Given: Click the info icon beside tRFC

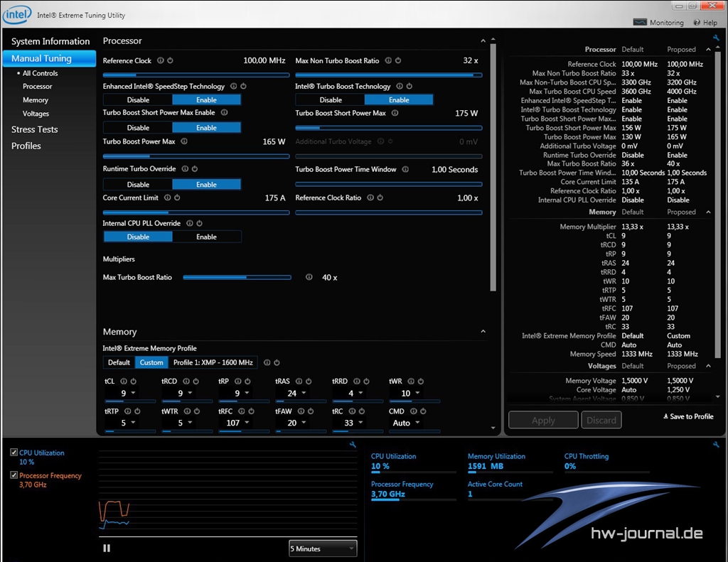Looking at the screenshot, I should (242, 411).
